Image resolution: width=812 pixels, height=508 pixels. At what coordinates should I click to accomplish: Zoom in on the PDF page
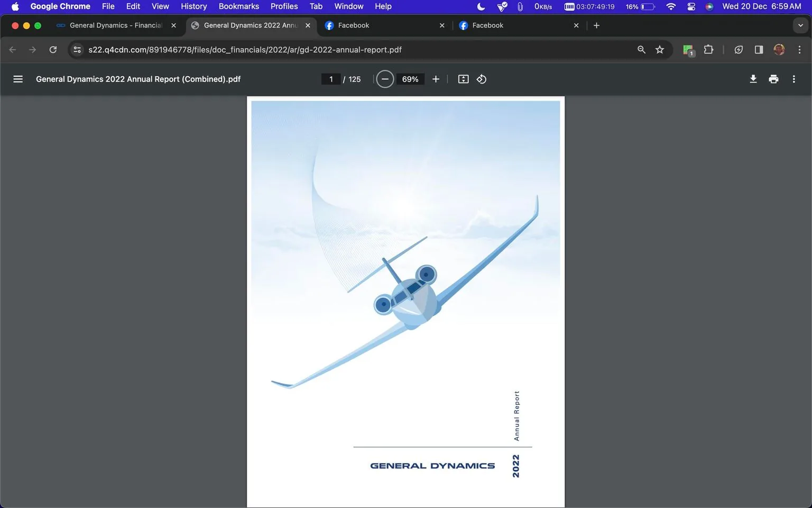pyautogui.click(x=435, y=78)
